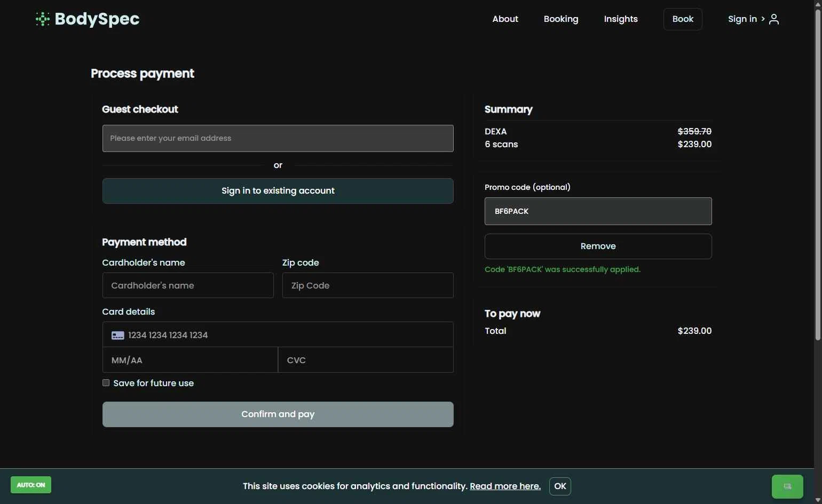Viewport: 822px width, 504px height.
Task: Open the Read more here link
Action: click(505, 486)
